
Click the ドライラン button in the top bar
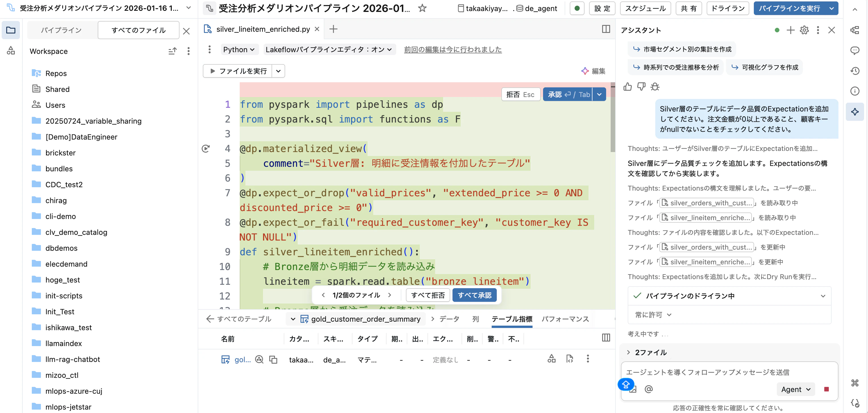point(727,9)
